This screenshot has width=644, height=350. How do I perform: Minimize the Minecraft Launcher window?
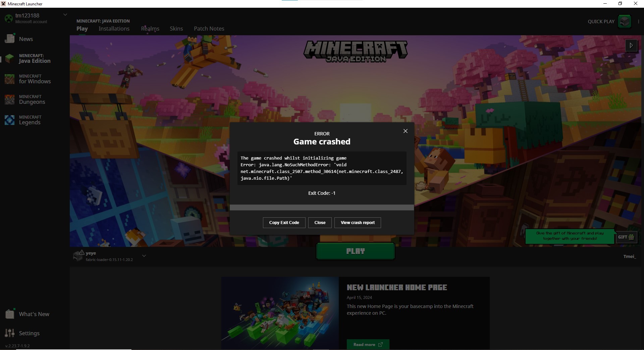pyautogui.click(x=605, y=4)
